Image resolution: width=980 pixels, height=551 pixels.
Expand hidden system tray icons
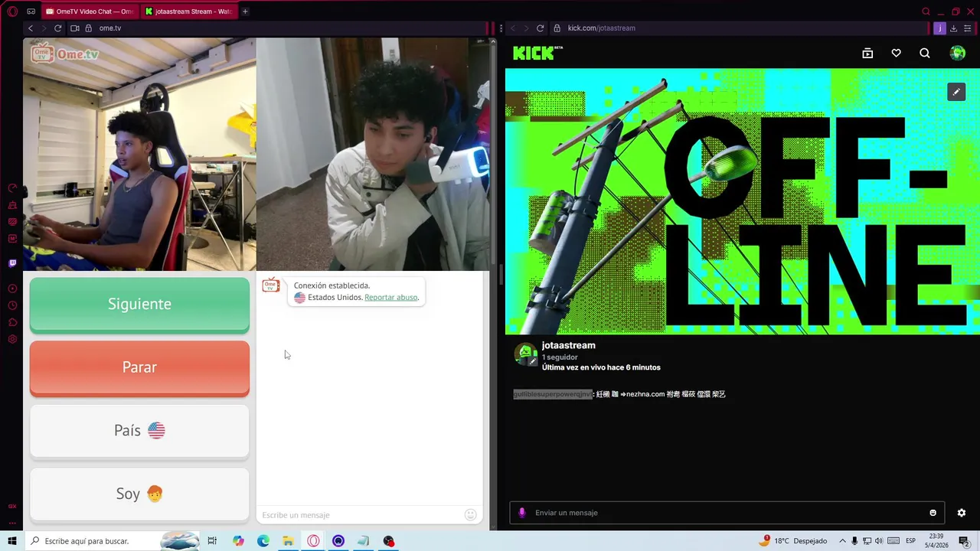coord(842,541)
